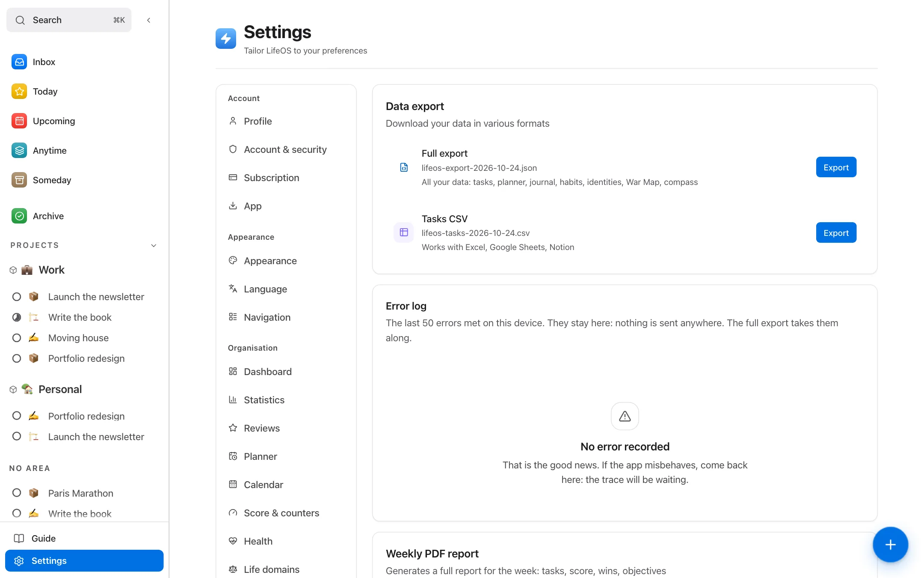Open the Personal project group
Viewport: 924px width, 578px height.
[60, 389]
